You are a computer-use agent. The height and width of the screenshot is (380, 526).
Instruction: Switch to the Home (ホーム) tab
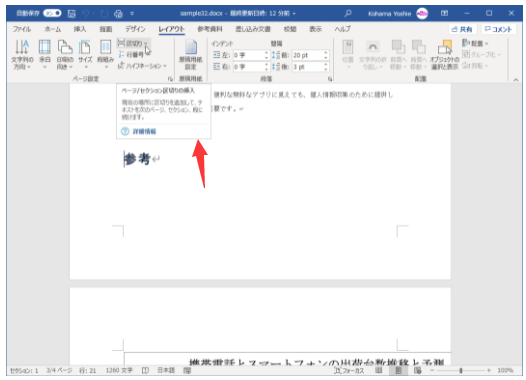point(53,29)
